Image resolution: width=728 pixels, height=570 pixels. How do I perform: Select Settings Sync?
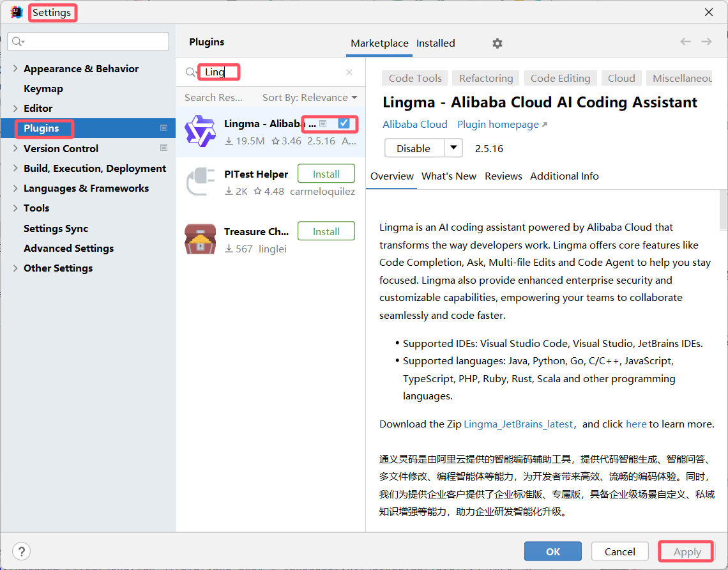coord(56,228)
